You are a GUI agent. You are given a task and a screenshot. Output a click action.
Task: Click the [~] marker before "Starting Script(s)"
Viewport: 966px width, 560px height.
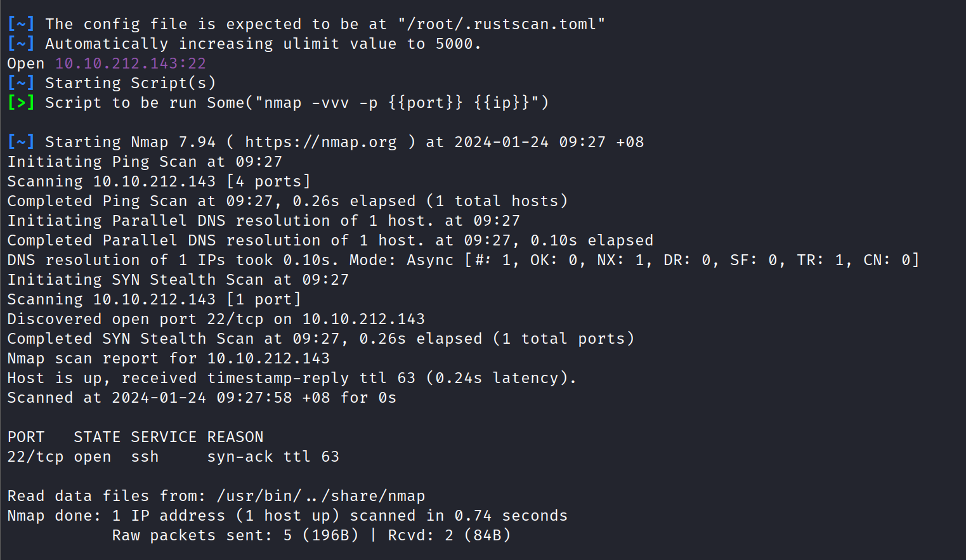point(21,83)
